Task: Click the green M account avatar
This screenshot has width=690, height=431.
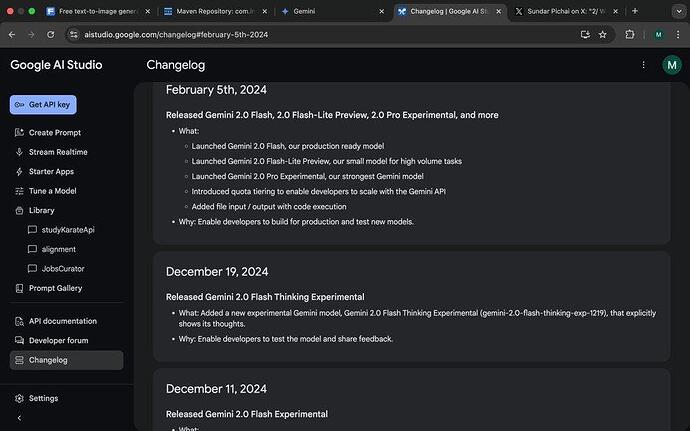Action: click(672, 65)
